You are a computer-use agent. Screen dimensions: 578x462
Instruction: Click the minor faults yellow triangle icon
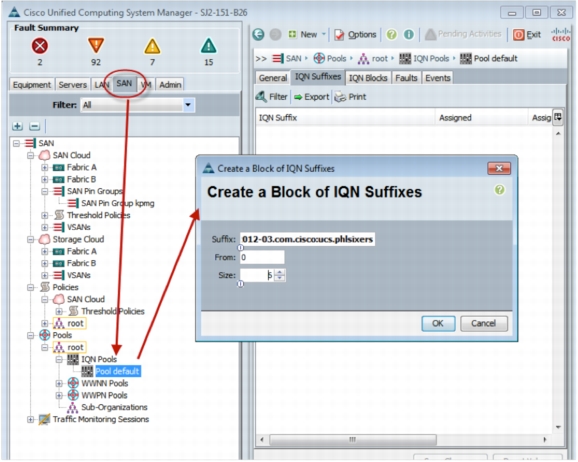152,46
